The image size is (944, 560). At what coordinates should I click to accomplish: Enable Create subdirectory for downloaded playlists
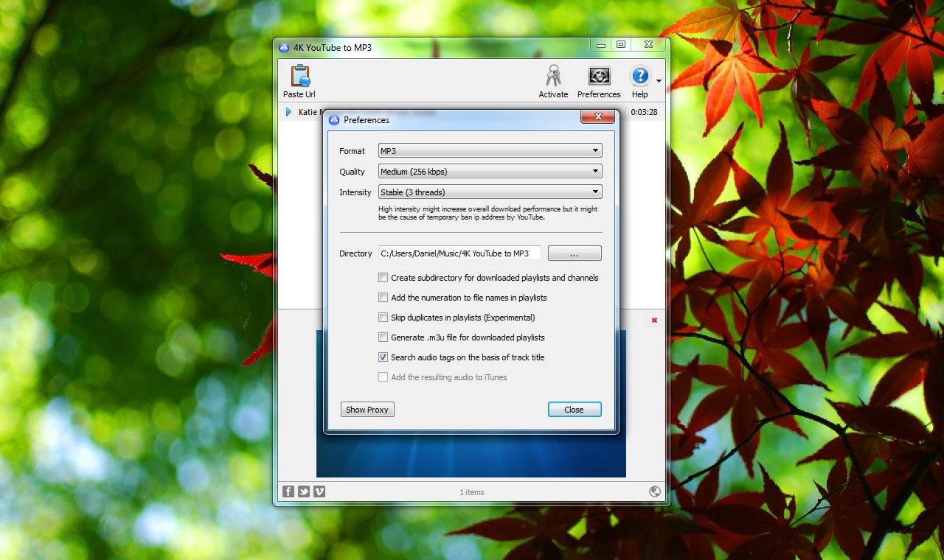click(383, 278)
